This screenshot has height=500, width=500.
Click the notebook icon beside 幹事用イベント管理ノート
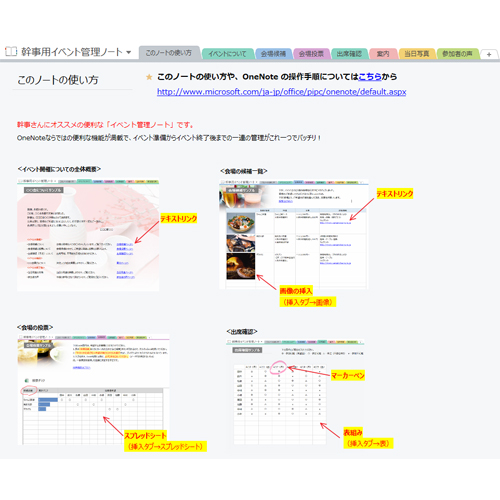(x=11, y=51)
